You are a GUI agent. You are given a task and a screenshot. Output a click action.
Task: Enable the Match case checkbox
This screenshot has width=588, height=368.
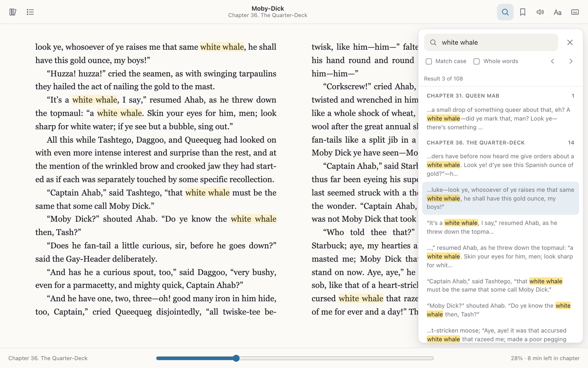(x=429, y=61)
